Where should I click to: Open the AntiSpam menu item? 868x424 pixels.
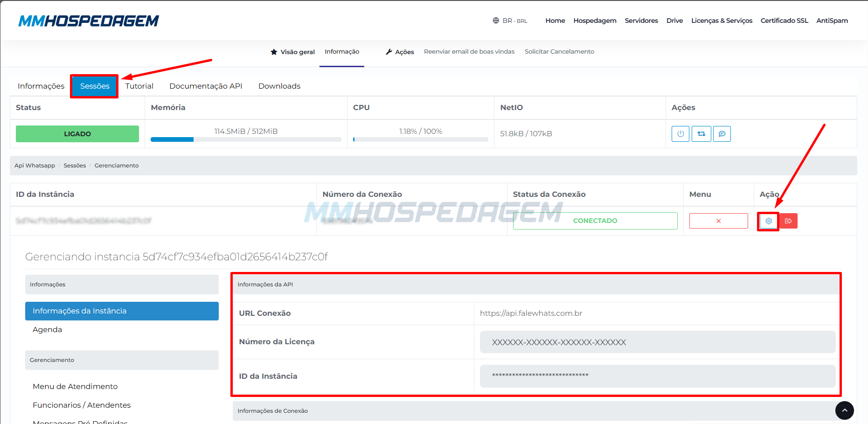tap(832, 21)
